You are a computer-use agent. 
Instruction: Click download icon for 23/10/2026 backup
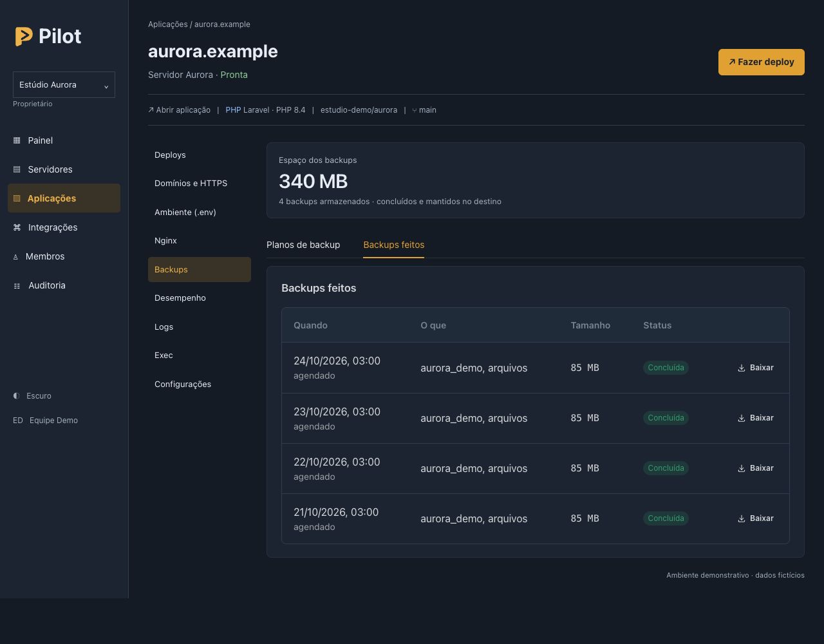pos(742,418)
